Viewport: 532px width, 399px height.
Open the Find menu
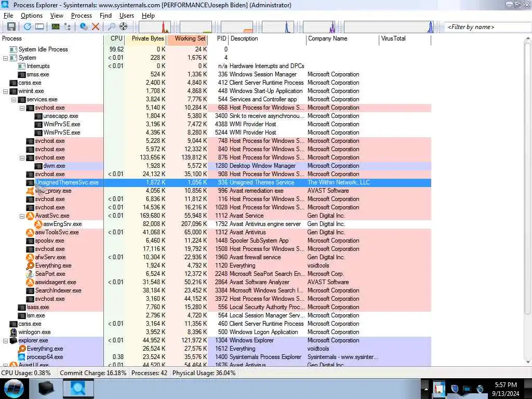(x=105, y=16)
